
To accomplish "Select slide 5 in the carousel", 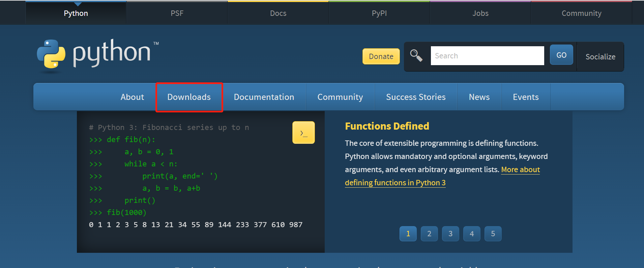I will pos(493,234).
